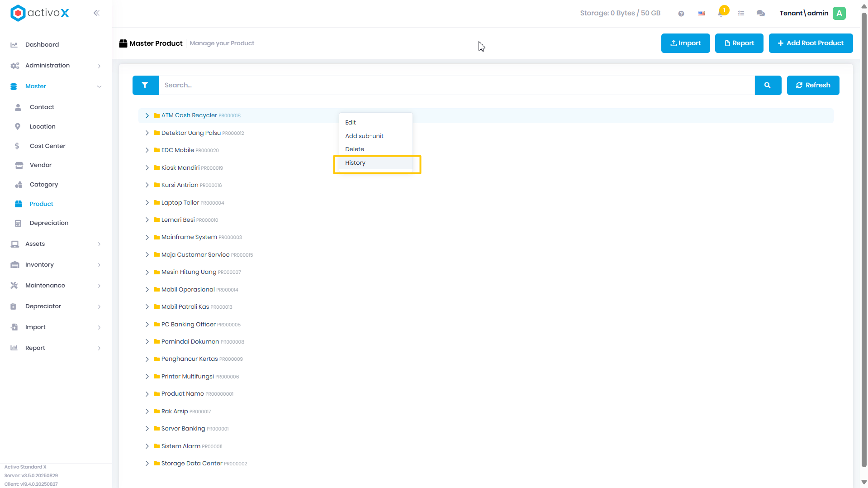868x488 pixels.
Task: Click the Report bar chart icon
Action: pos(14,348)
